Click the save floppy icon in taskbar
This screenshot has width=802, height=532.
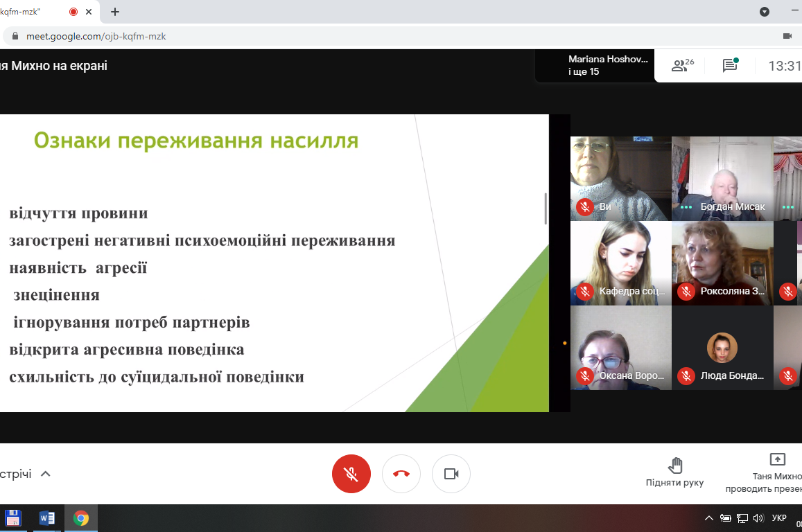(x=13, y=518)
